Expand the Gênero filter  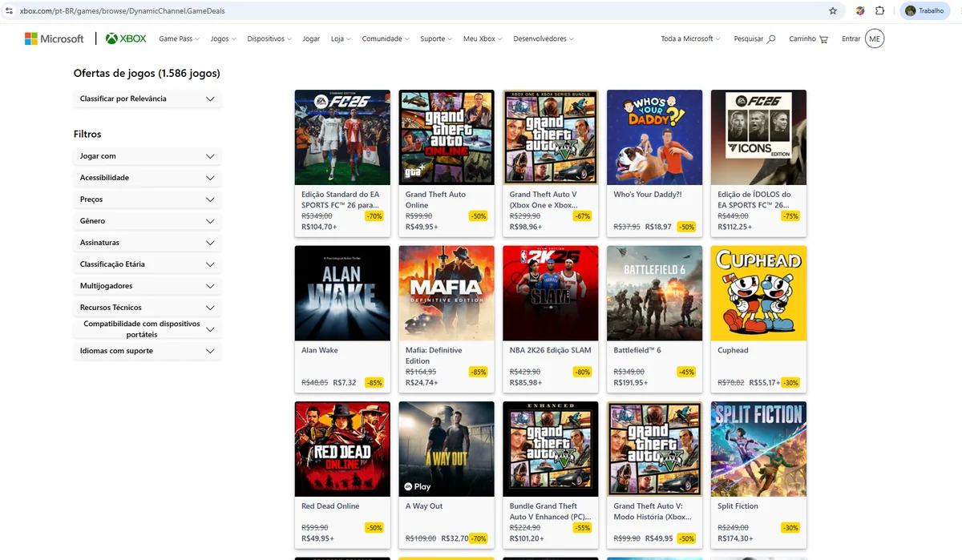[x=148, y=221]
